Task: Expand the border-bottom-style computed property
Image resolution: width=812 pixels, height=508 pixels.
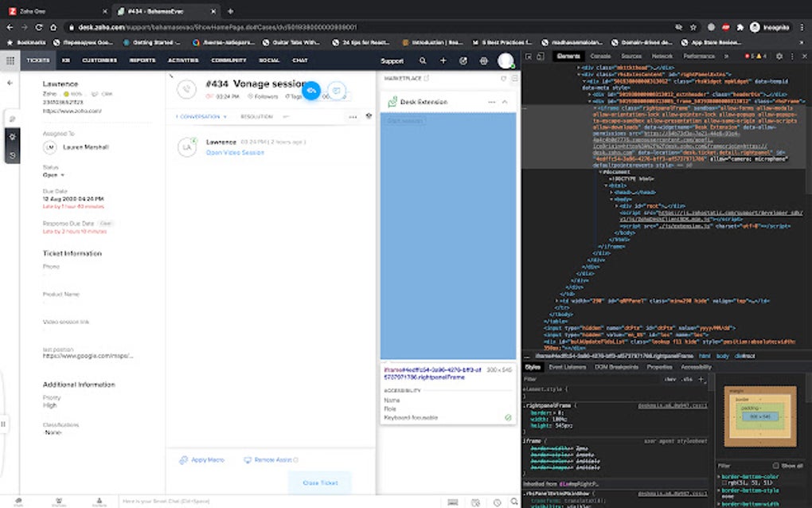Action: point(719,490)
